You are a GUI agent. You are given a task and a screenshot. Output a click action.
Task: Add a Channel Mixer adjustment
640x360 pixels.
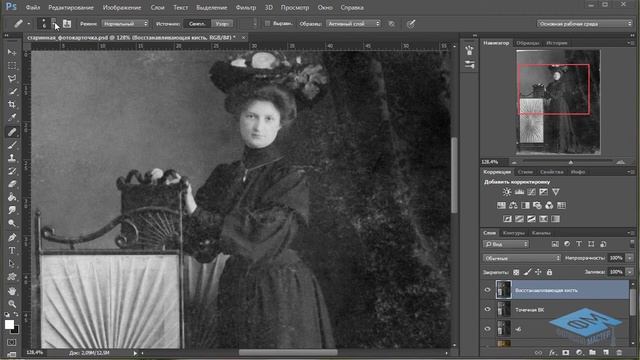pos(549,205)
